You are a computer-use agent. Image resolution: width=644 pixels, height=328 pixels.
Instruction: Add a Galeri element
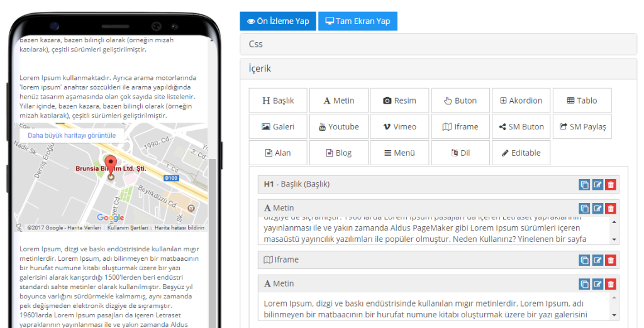pyautogui.click(x=278, y=126)
